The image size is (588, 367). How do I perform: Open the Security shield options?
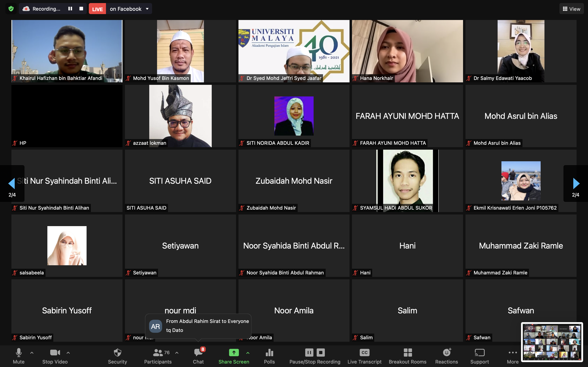pyautogui.click(x=117, y=356)
